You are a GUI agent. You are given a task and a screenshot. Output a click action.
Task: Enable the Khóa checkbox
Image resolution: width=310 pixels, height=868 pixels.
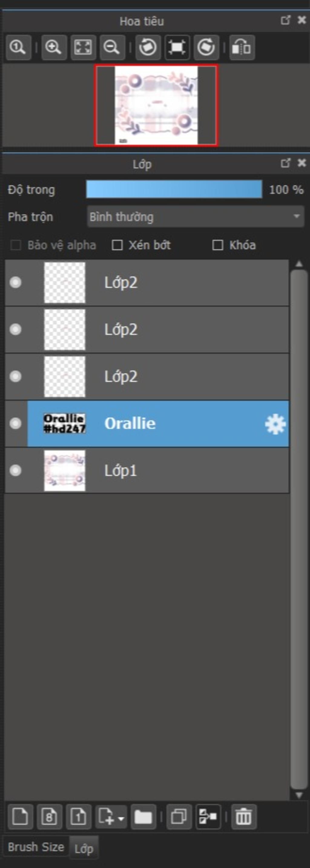[217, 245]
